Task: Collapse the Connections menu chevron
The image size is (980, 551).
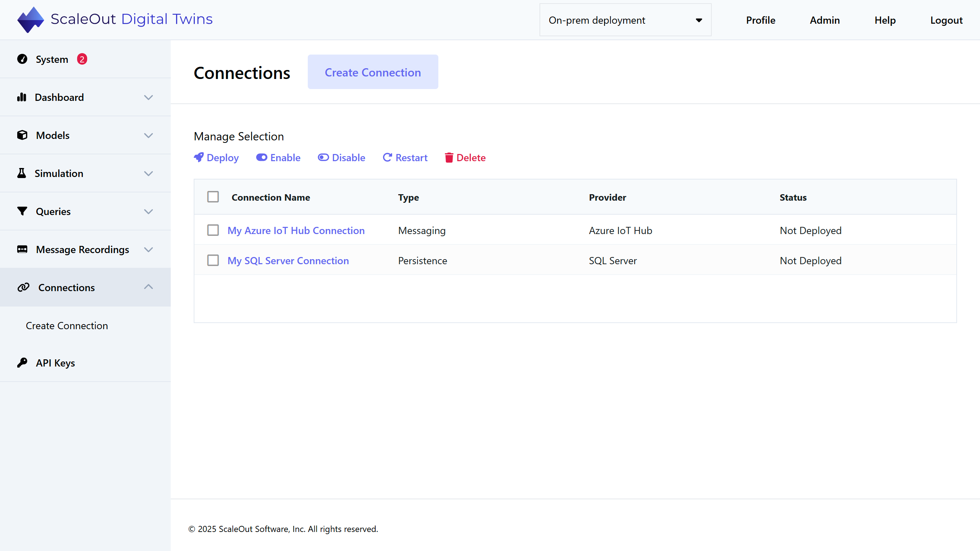Action: [x=149, y=287]
